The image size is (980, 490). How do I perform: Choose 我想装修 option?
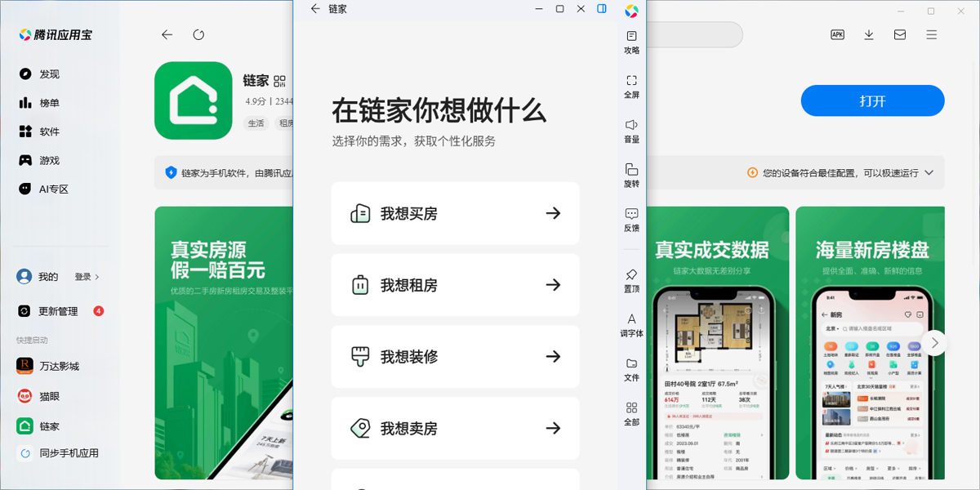pos(456,357)
